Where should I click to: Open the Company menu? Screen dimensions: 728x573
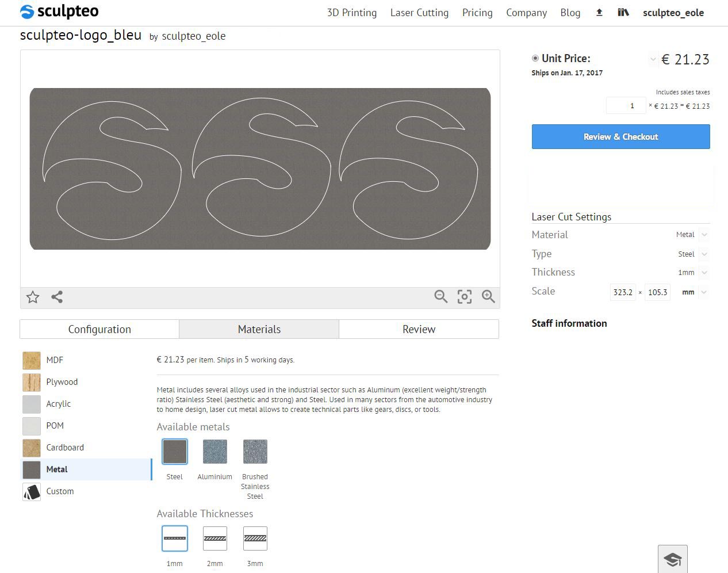pos(526,13)
